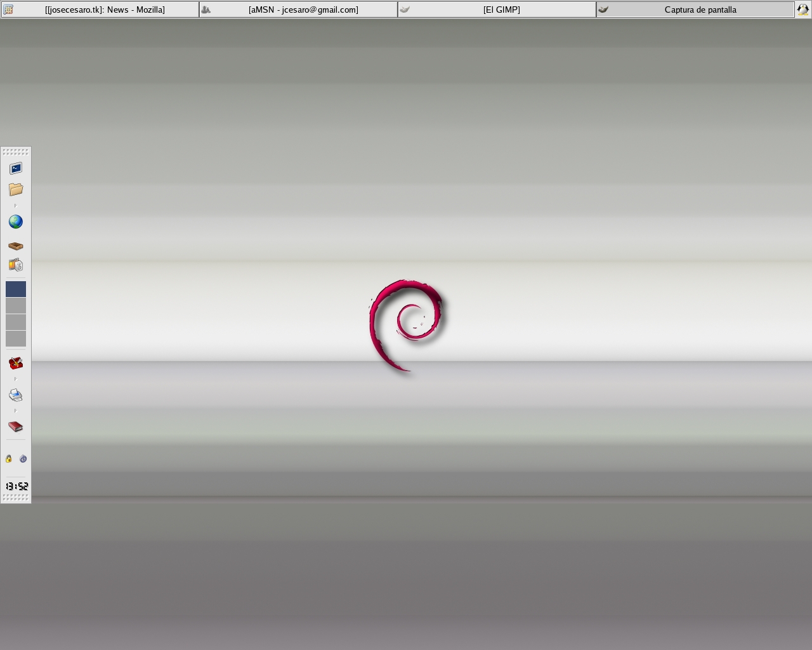Click the penguin icon at the taskbar end
Image resolution: width=812 pixels, height=650 pixels.
coord(803,10)
